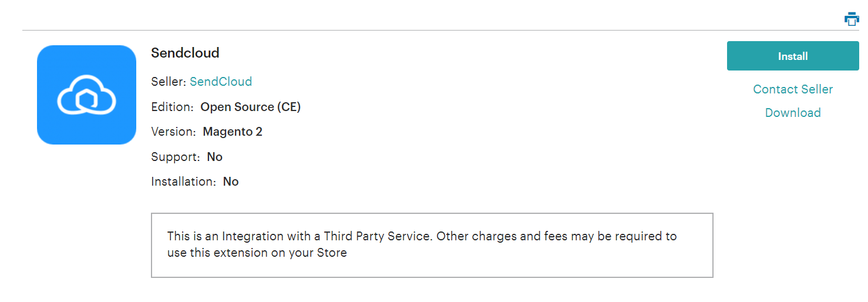Click the horizontal divider line under the printer icon
Screen dimensions: 868x302
pos(440,30)
